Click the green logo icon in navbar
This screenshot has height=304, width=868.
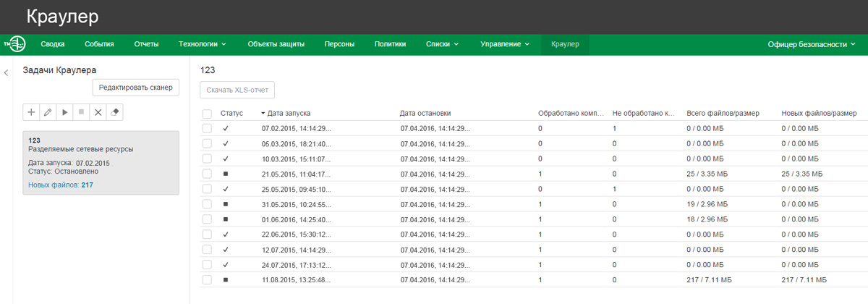[14, 44]
